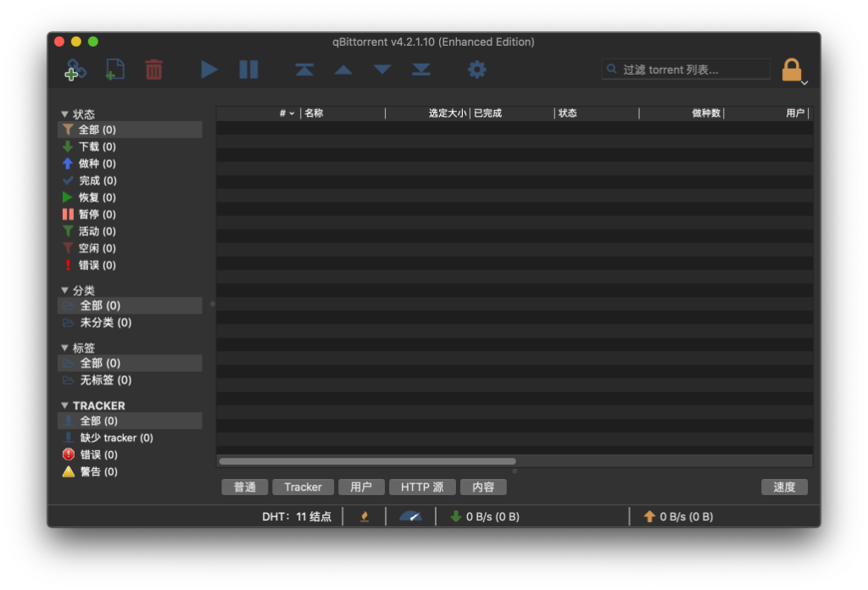868x590 pixels.
Task: Collapse the 状态 section
Action: (x=64, y=114)
